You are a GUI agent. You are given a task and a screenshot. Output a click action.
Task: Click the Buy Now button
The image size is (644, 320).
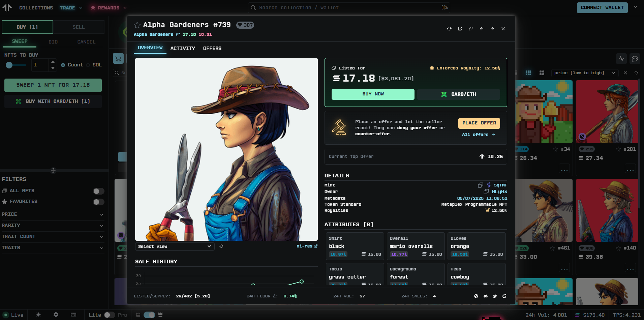373,94
